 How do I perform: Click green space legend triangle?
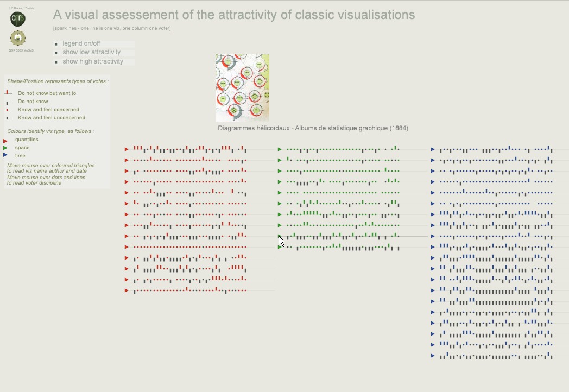5,148
